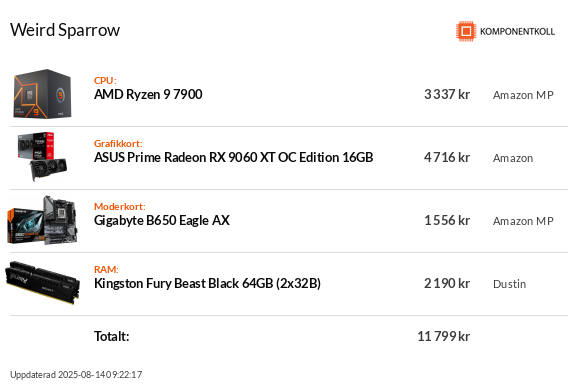Select the Gigabyte B650 Eagle AX name

click(162, 220)
